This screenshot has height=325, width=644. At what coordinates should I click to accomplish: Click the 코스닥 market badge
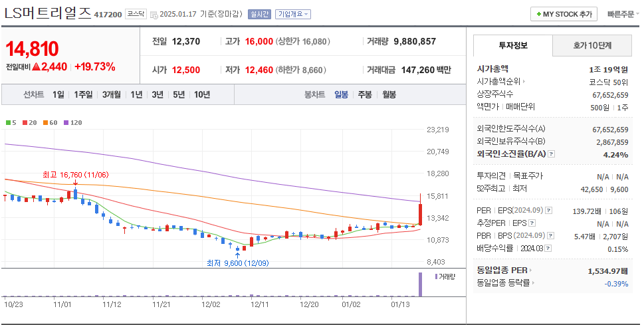[136, 13]
